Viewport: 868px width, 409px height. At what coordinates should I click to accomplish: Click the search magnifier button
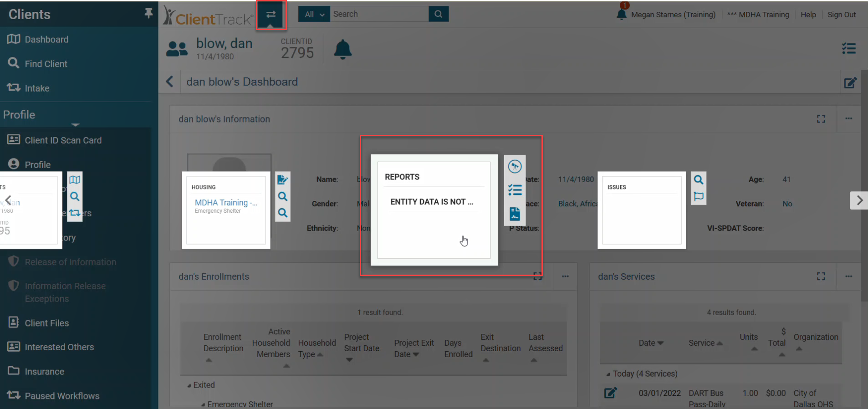[x=438, y=14]
